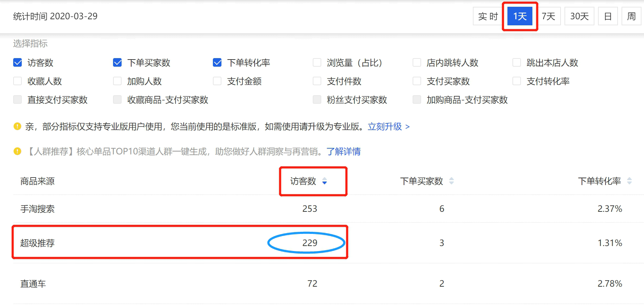Uncheck the 下单买家数 checkbox
This screenshot has height=307, width=644.
[117, 63]
